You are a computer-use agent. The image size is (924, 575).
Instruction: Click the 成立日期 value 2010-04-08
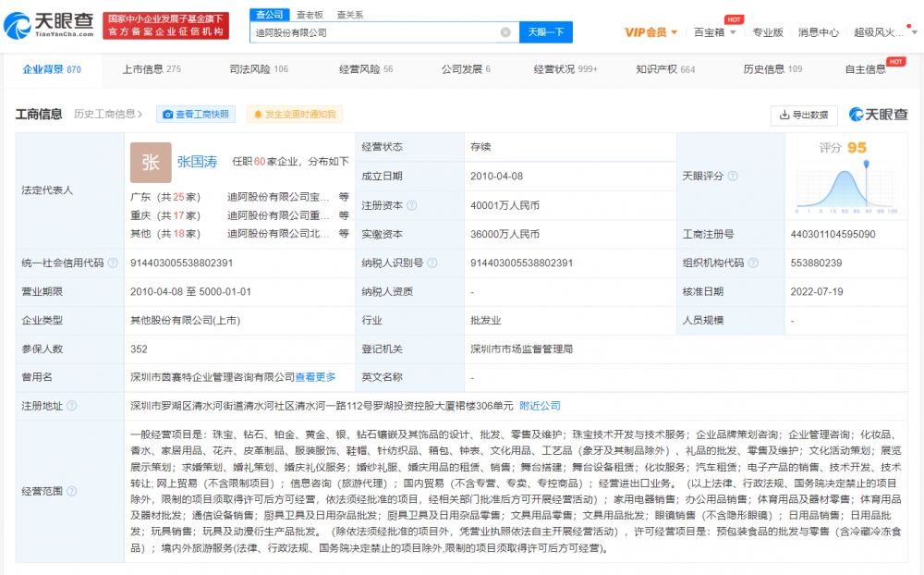click(497, 177)
